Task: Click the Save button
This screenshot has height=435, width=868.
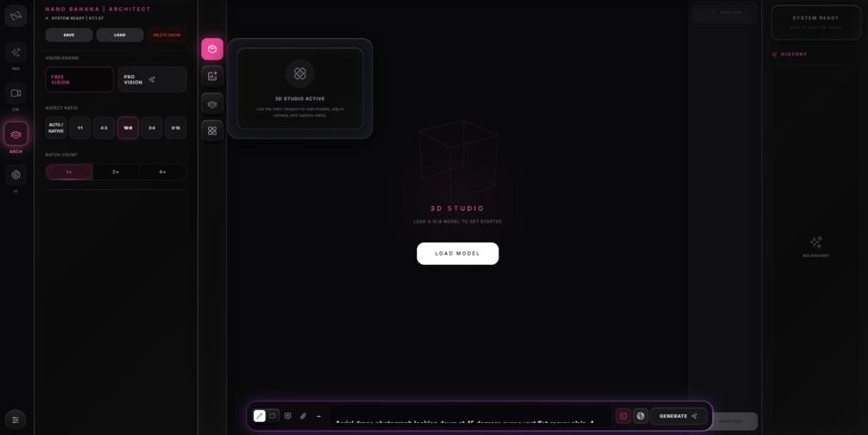Action: pyautogui.click(x=68, y=35)
